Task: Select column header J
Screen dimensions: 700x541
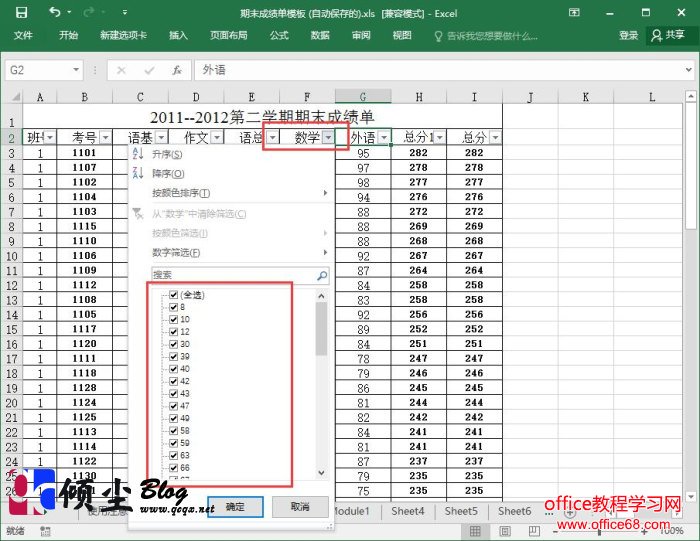Action: click(530, 97)
